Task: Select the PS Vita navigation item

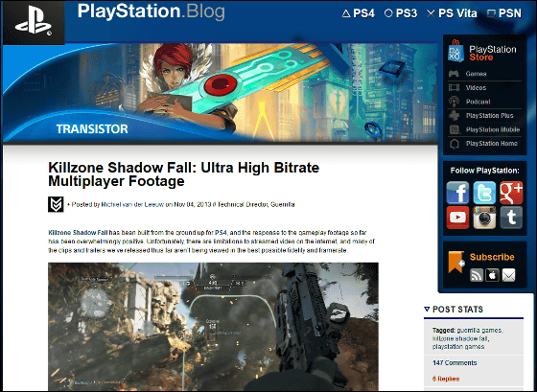Action: point(452,13)
